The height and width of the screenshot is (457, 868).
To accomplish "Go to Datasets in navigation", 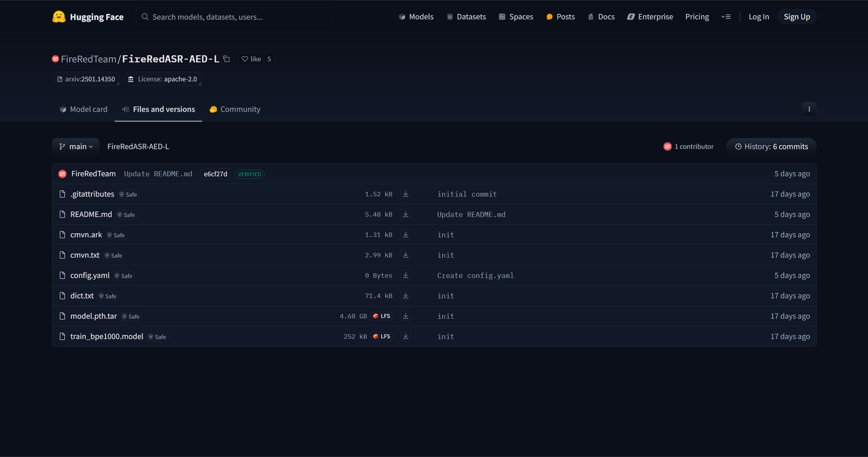I will pos(466,17).
